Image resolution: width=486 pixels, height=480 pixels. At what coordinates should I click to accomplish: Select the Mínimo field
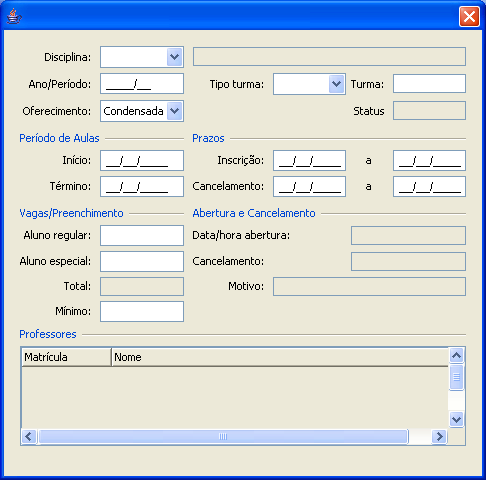coord(142,311)
